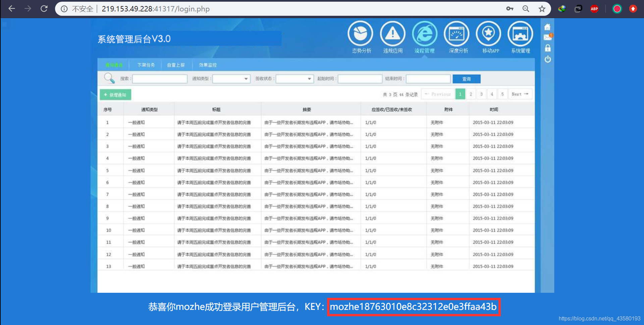Click the 序号 column header
The height and width of the screenshot is (325, 644).
pos(108,109)
